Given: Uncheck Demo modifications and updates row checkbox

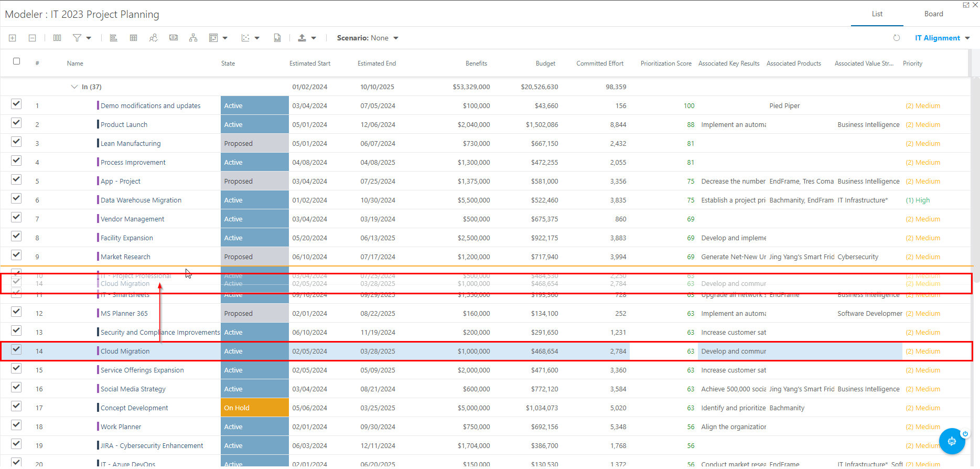Looking at the screenshot, I should coord(16,104).
